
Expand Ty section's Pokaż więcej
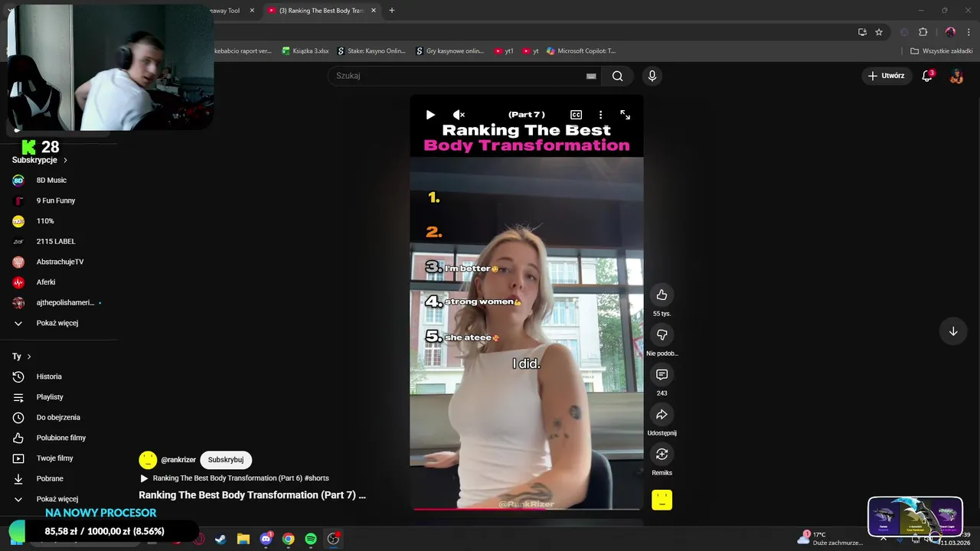[x=58, y=499]
